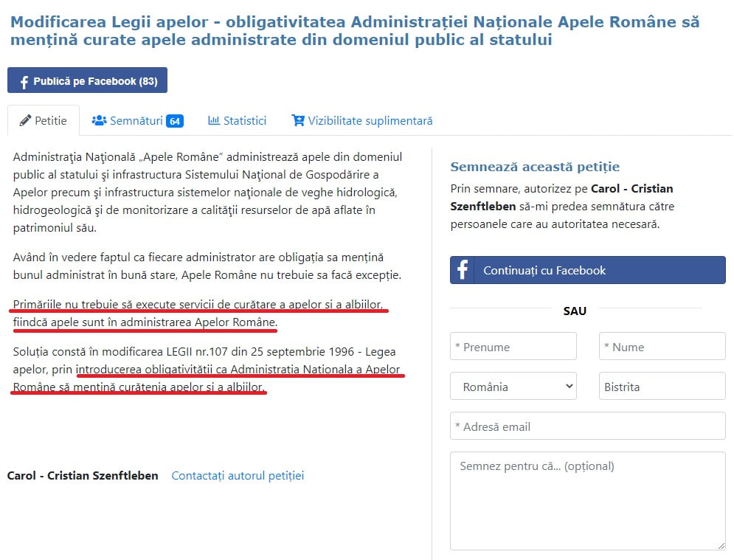Click the shopping cart icon for extra visibility
734x560 pixels.
[x=298, y=120]
